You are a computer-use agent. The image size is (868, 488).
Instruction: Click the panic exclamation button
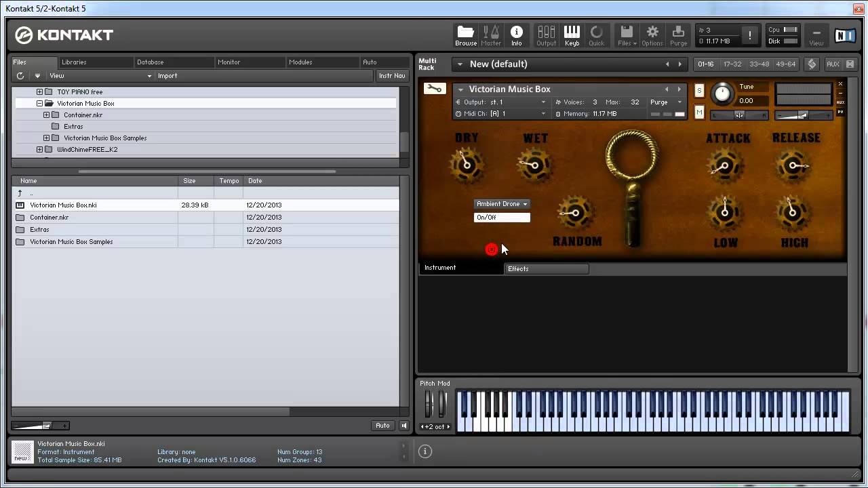749,35
